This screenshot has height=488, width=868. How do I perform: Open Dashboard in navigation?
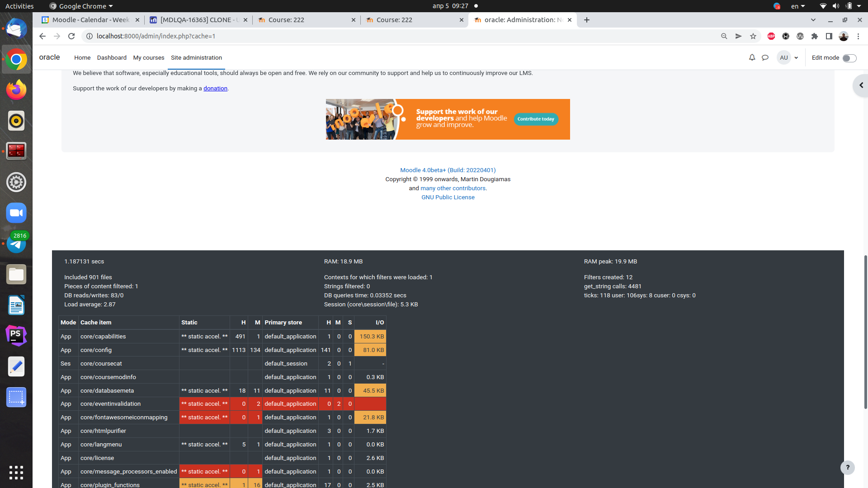(112, 57)
